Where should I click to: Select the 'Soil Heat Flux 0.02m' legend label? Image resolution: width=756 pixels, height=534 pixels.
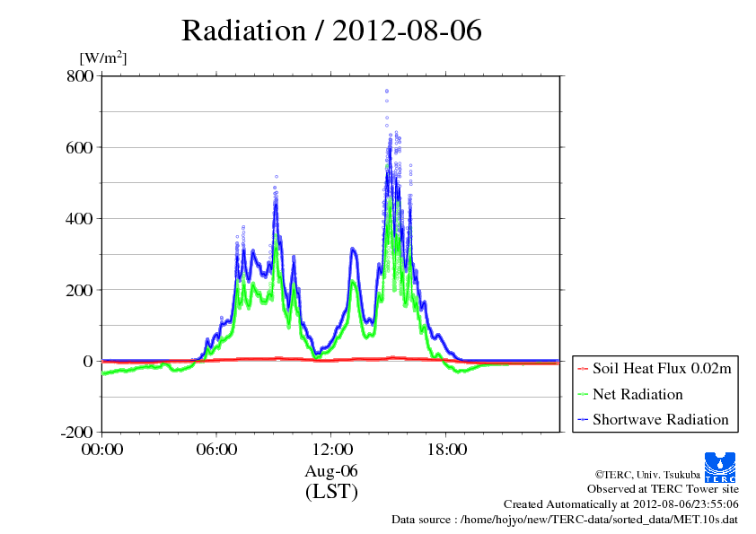point(662,369)
